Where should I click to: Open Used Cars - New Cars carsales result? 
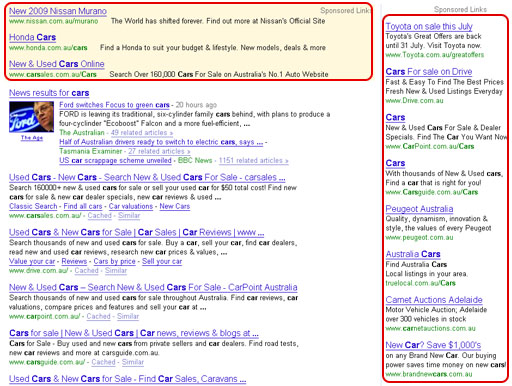[x=147, y=177]
